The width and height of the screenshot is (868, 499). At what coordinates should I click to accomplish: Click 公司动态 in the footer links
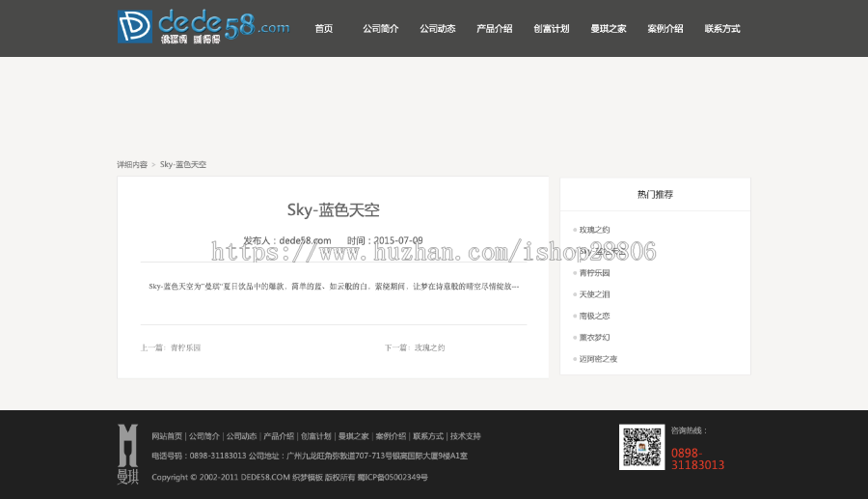(241, 436)
